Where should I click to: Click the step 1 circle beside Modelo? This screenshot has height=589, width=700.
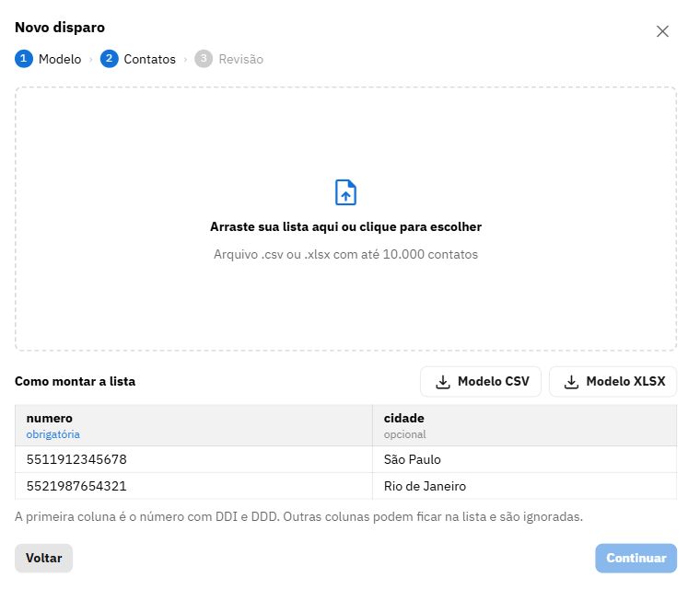point(24,59)
